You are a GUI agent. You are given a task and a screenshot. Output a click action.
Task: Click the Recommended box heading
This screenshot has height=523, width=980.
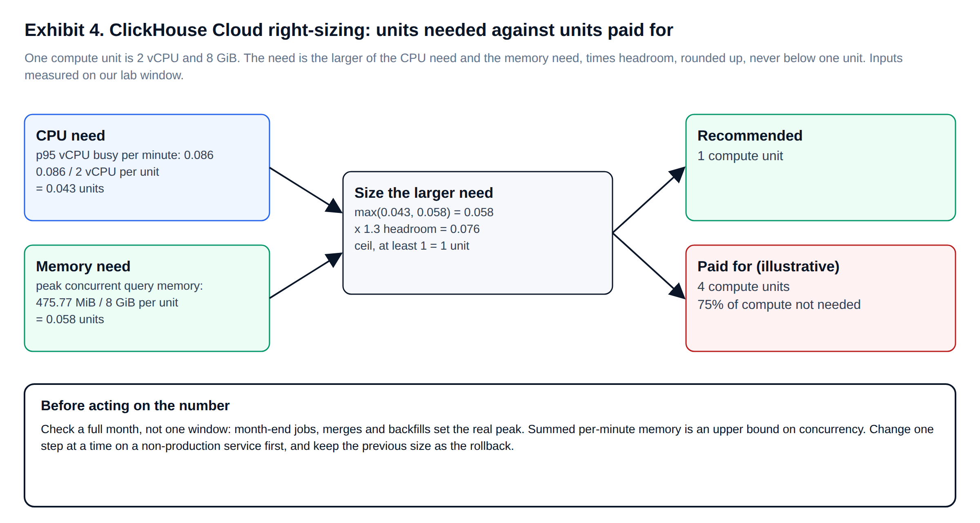[x=750, y=136]
